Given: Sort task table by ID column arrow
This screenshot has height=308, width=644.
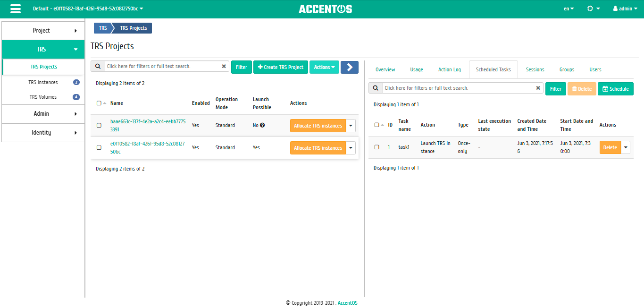Looking at the screenshot, I should (382, 125).
